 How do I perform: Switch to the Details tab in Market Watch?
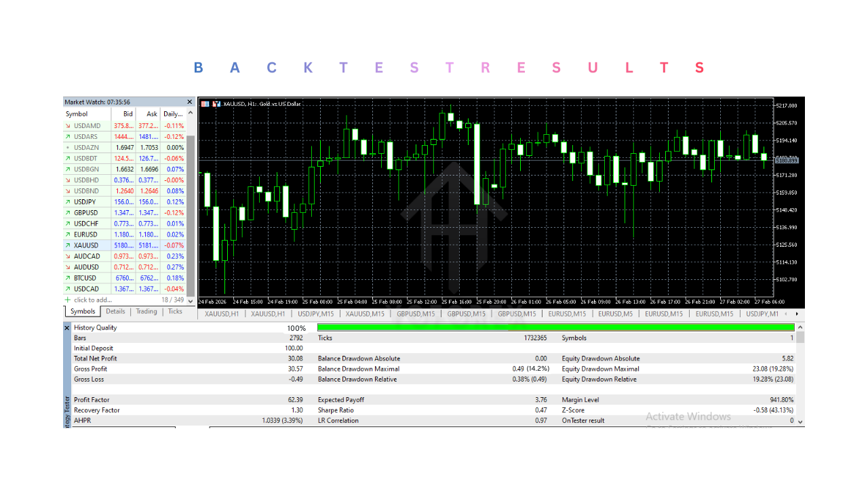tap(115, 311)
